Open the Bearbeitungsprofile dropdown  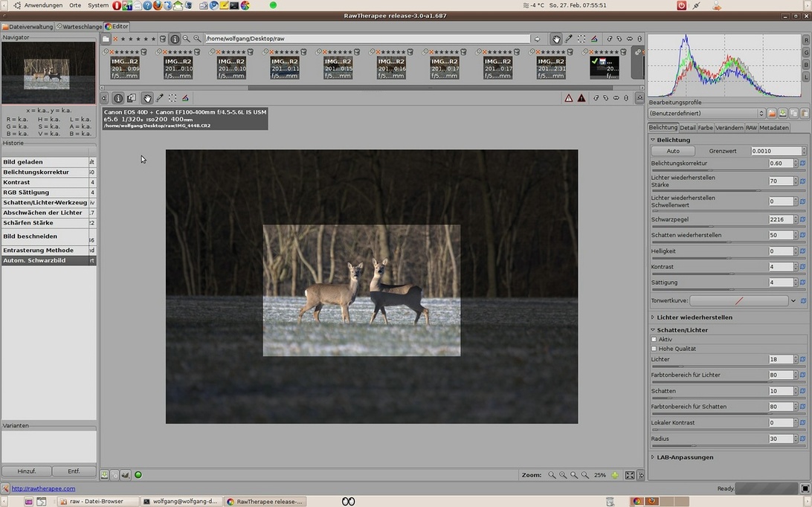pyautogui.click(x=706, y=113)
